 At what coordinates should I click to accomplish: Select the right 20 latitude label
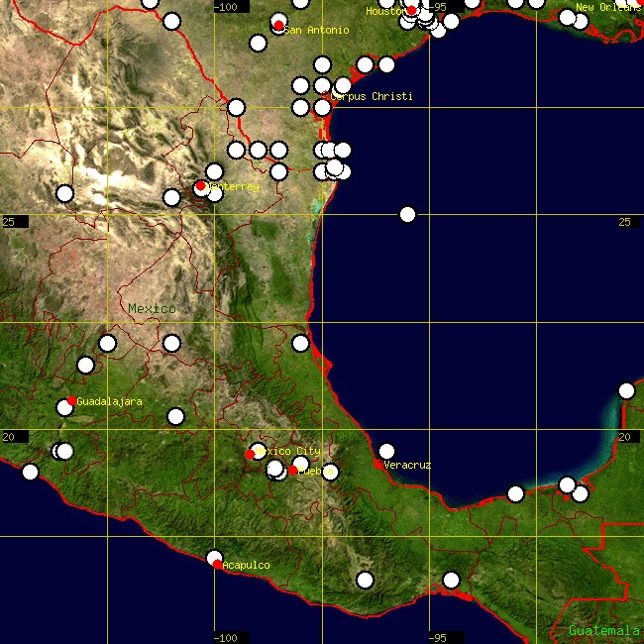629,437
